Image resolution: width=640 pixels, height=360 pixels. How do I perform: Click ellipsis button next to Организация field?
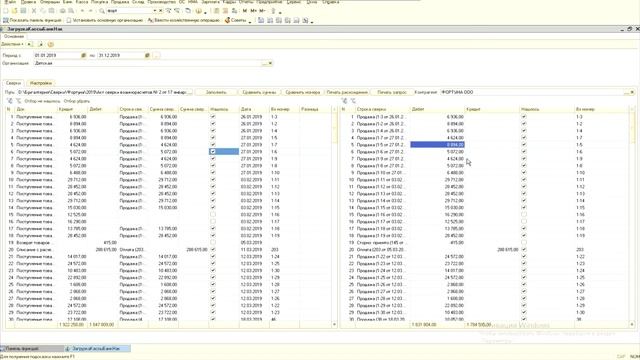[264, 63]
